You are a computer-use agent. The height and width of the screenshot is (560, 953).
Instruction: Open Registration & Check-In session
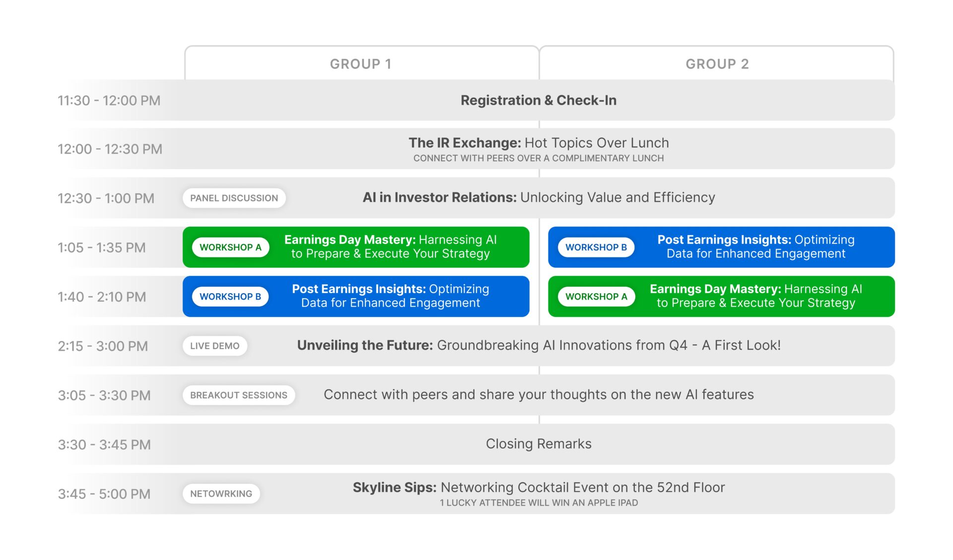[539, 100]
